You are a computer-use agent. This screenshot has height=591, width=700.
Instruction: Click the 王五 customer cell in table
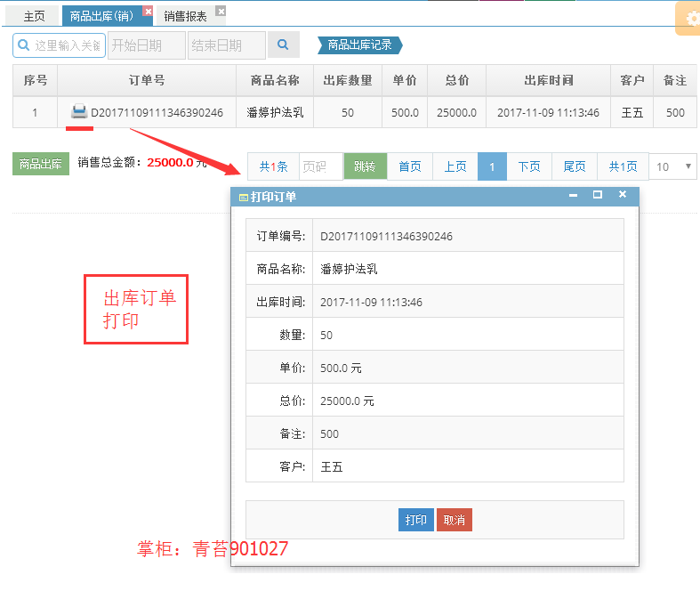point(632,112)
